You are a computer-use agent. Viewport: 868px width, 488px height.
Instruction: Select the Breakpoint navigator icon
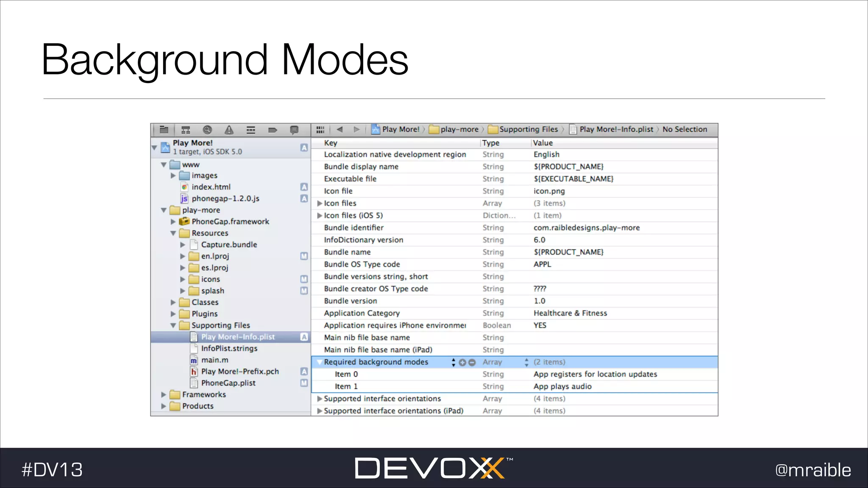click(273, 130)
